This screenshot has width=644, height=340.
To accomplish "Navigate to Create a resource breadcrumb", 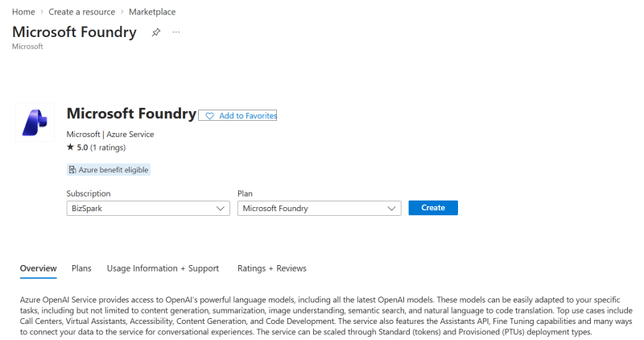I will [82, 12].
